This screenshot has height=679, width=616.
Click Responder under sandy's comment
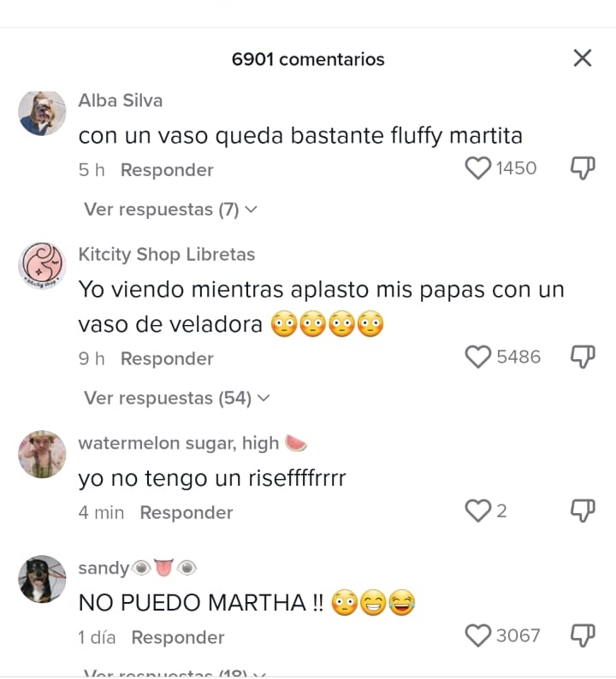coord(178,637)
